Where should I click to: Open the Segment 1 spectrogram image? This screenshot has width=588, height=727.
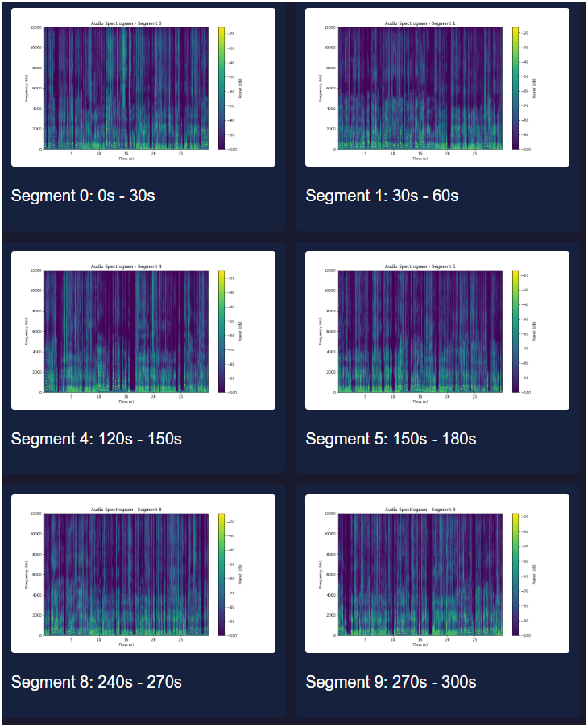tap(420, 89)
